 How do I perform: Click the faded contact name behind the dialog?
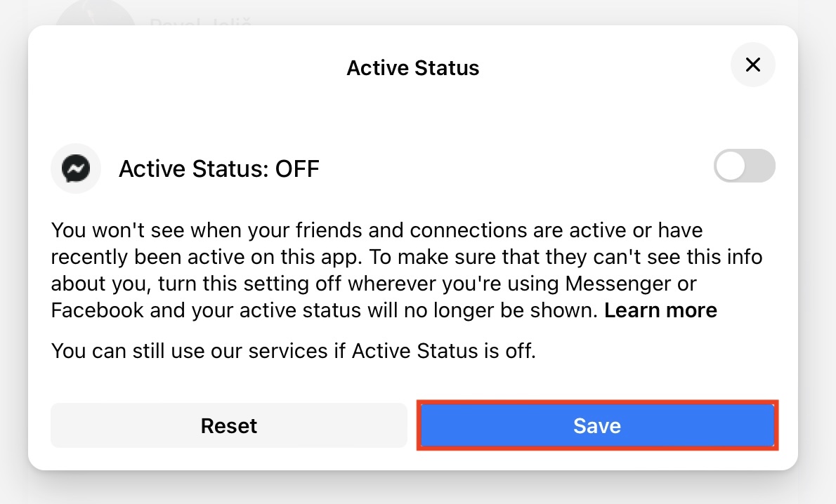pyautogui.click(x=200, y=22)
